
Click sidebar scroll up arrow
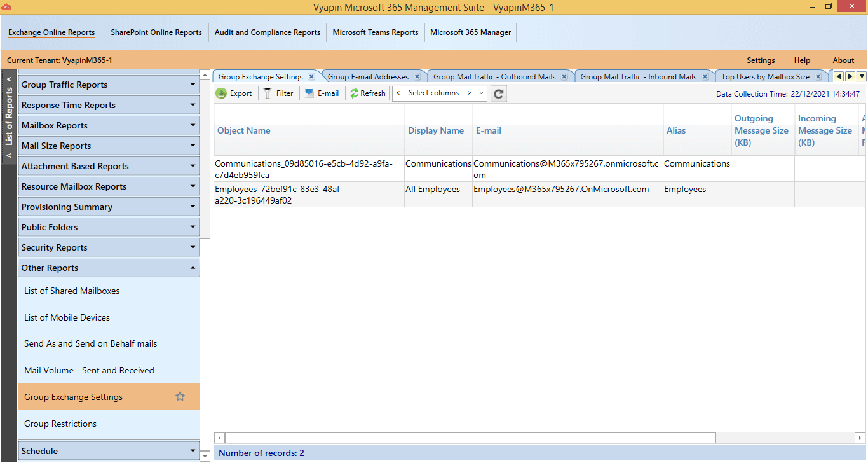click(205, 75)
